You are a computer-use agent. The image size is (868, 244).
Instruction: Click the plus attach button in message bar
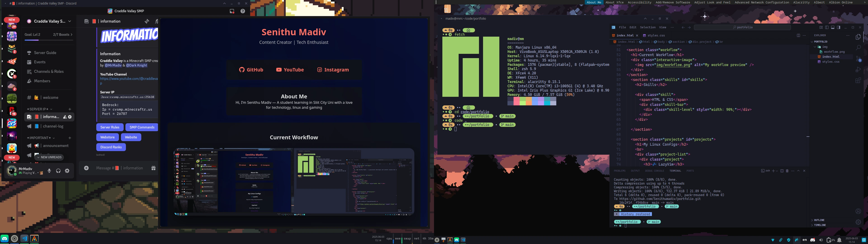(x=86, y=168)
